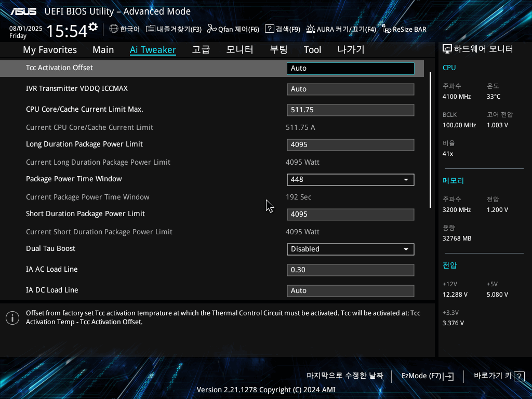Click the ReSize BAR icon
The image size is (532, 399).
[x=386, y=29]
